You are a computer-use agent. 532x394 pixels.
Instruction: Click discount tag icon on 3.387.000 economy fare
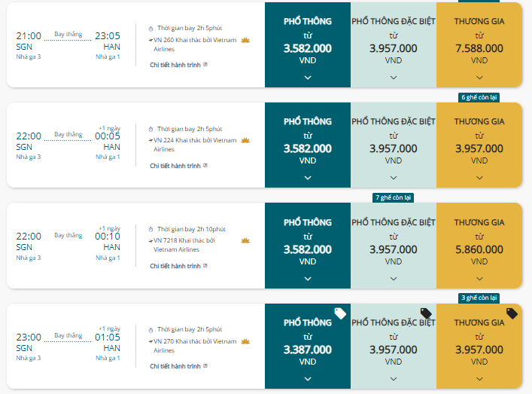340,313
